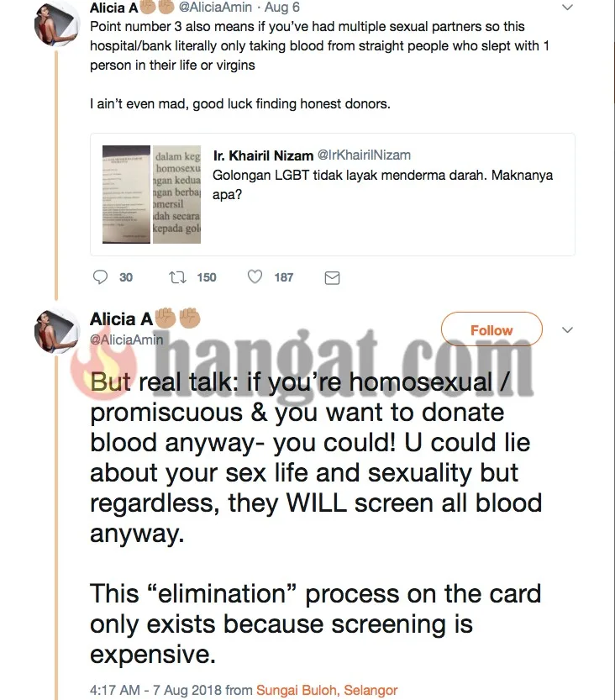
Task: Open Alicia A's avatar on second tweet
Action: pyautogui.click(x=56, y=330)
